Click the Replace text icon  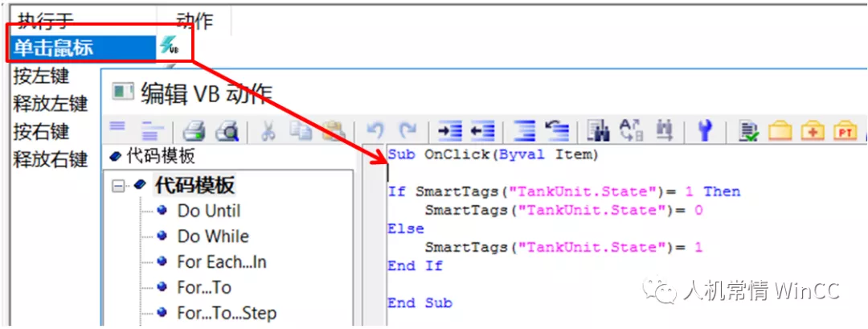point(631,131)
